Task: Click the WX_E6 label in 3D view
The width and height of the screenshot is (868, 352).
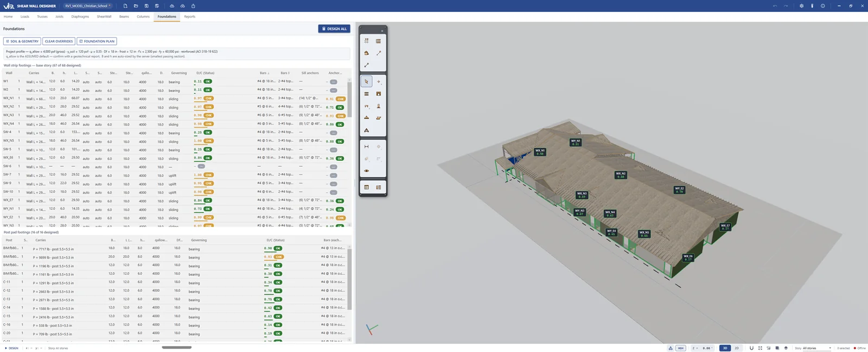Action: point(688,257)
